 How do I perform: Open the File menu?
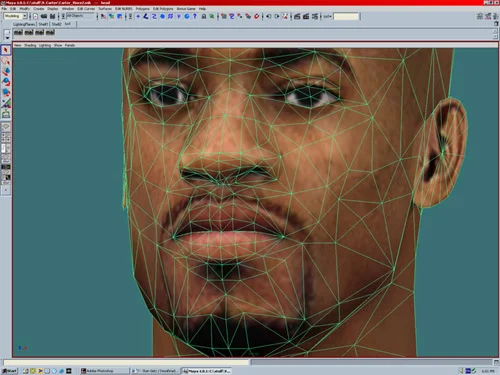click(x=4, y=9)
